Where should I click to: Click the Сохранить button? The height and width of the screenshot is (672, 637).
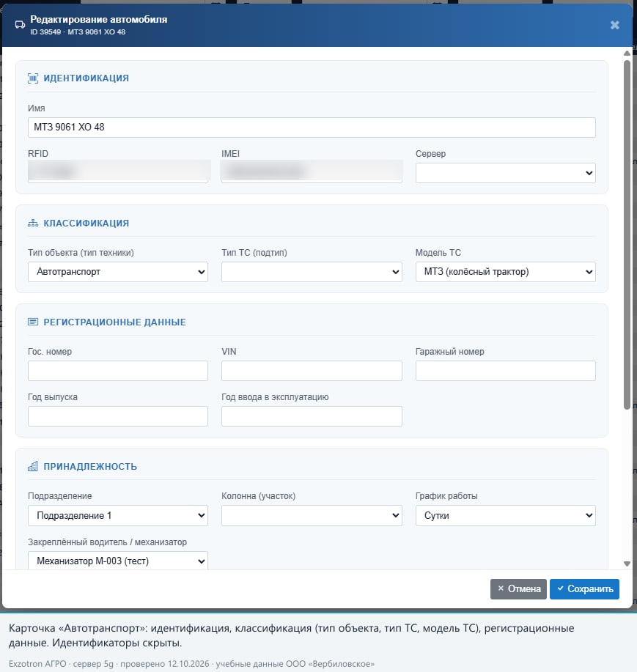[x=584, y=589]
